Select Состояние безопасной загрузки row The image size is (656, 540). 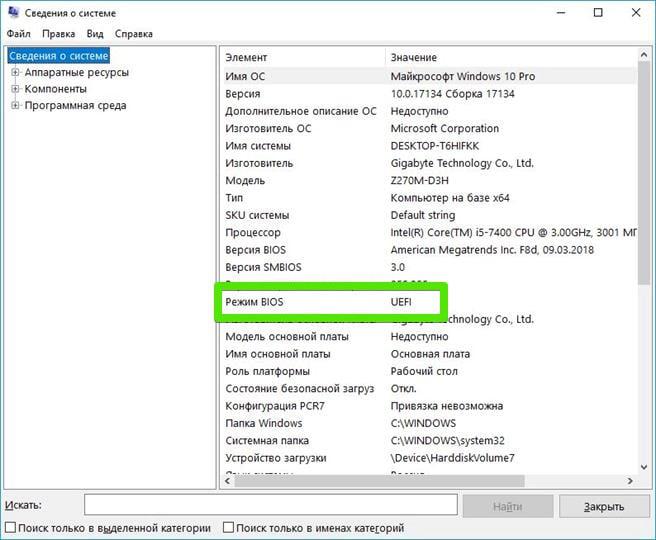[x=430, y=389]
